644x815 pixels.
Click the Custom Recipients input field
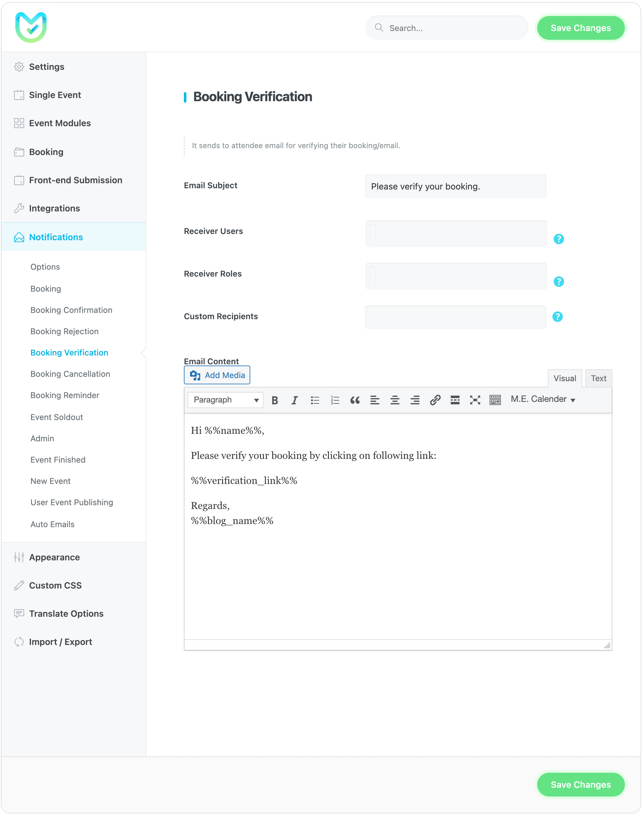click(455, 317)
